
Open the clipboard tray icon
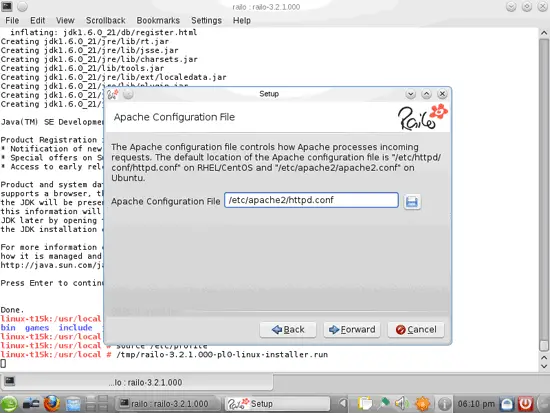tap(364, 404)
